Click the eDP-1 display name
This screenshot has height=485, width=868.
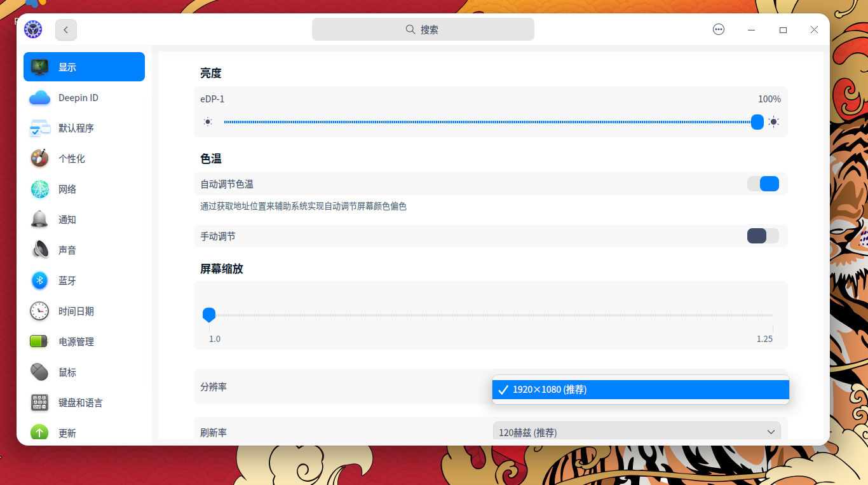click(x=212, y=99)
